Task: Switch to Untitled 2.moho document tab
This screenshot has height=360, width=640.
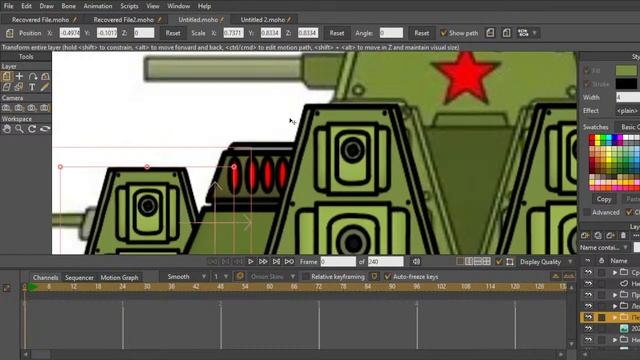Action: coord(266,20)
